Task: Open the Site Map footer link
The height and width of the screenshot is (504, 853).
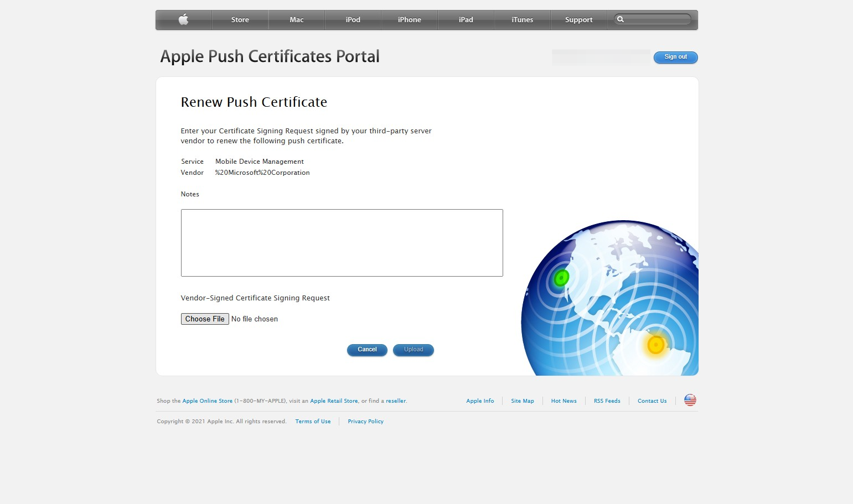Action: 523,401
